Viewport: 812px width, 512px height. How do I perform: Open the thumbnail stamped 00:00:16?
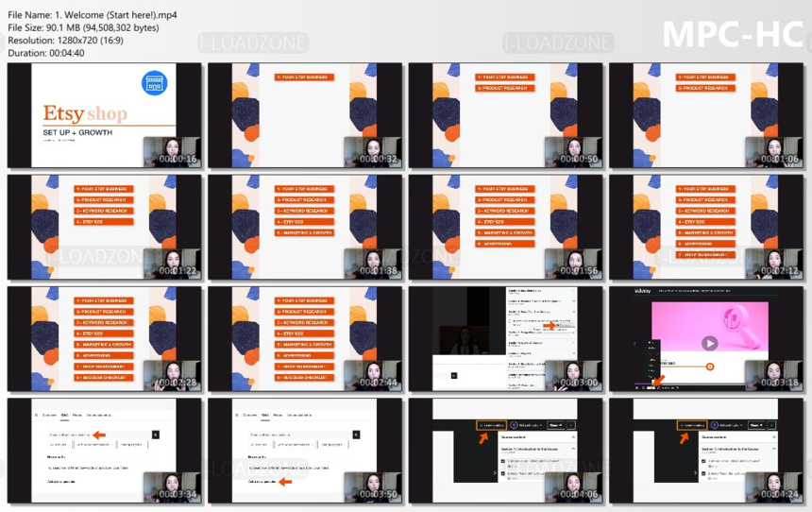point(105,115)
